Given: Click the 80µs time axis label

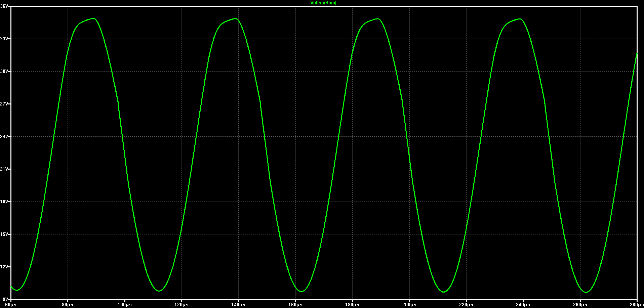Looking at the screenshot, I should click(x=68, y=305).
